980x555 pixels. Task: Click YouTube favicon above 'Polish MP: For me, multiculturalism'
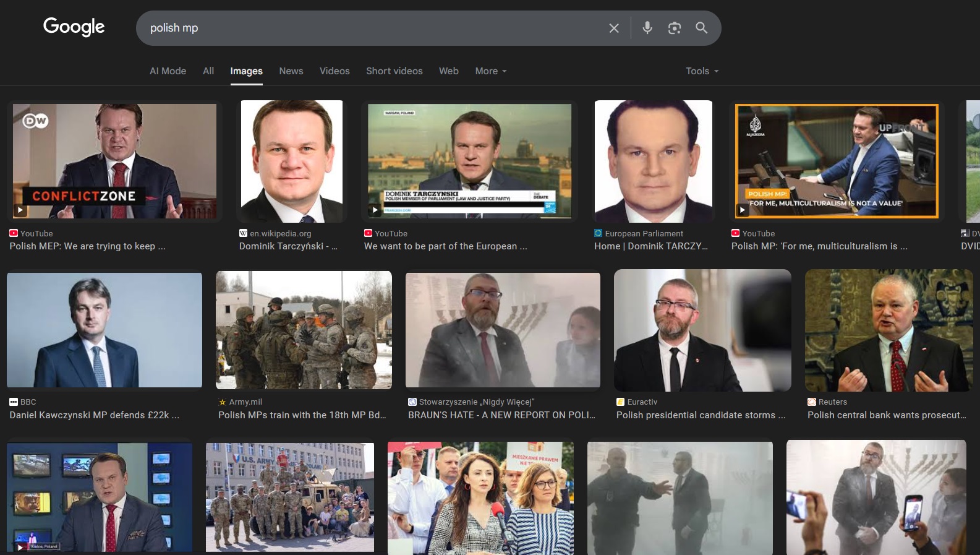(735, 233)
